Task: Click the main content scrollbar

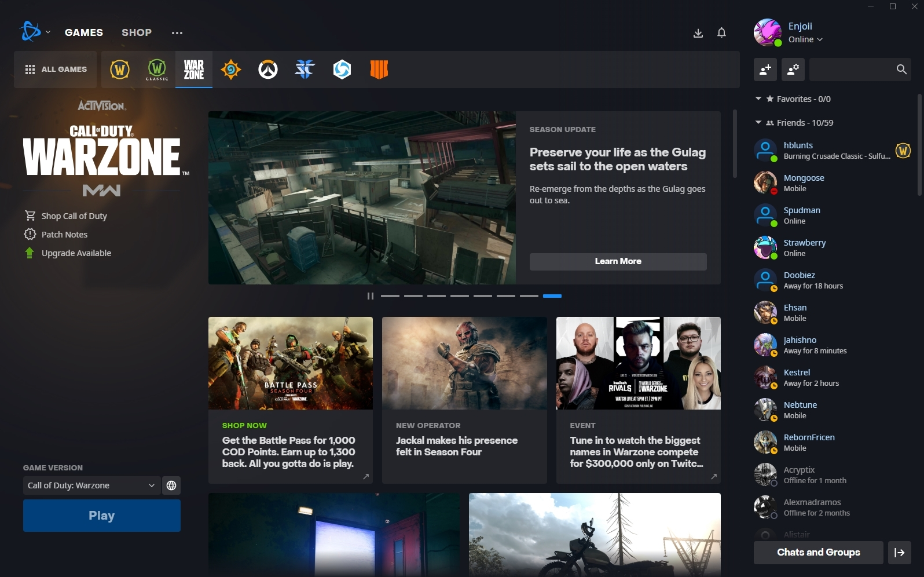Action: coord(735,144)
